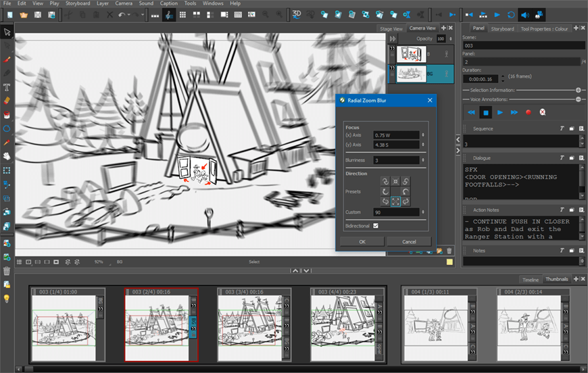588x373 pixels.
Task: Select thumbnail panel 004 (2/3) 00:14
Action: coord(533,325)
